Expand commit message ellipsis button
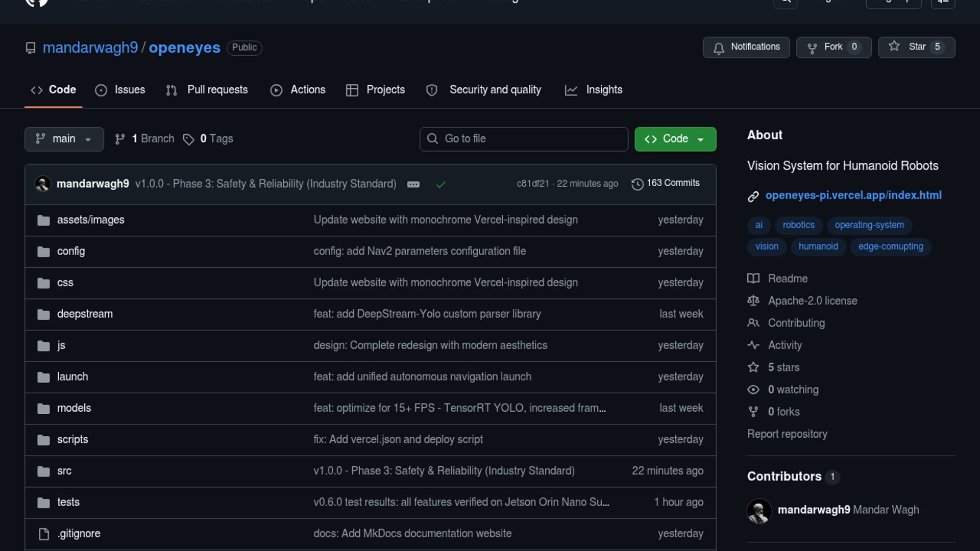Screen dimensions: 980x551 coord(413,184)
